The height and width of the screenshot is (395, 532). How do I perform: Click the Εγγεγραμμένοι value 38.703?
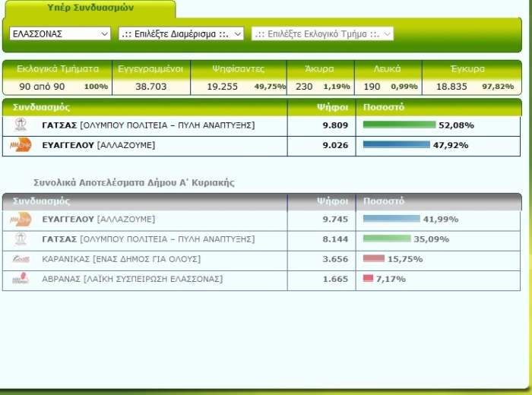(150, 87)
